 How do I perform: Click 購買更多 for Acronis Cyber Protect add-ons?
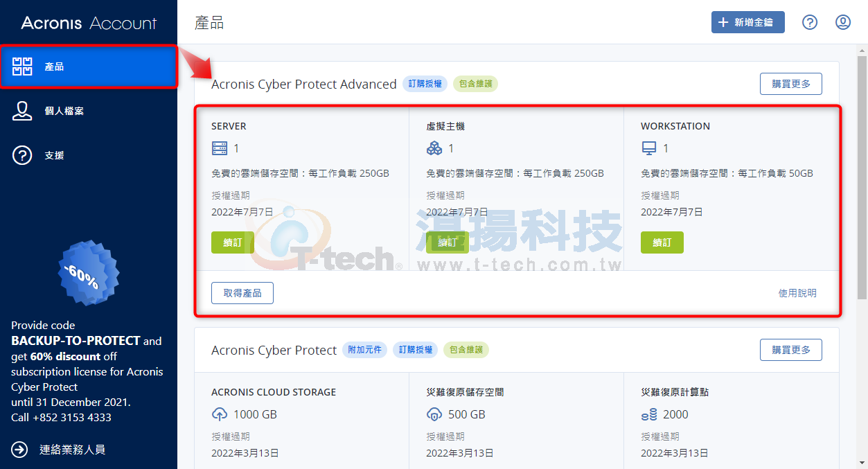click(x=791, y=350)
